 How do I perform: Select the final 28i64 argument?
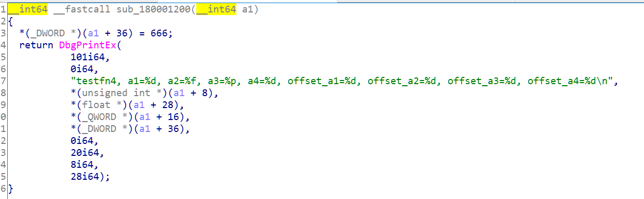85,176
